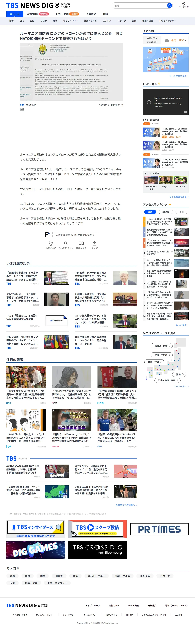Click the footer TBS NEWS DIG logo
The height and width of the screenshot is (644, 195).
[x=27, y=605]
